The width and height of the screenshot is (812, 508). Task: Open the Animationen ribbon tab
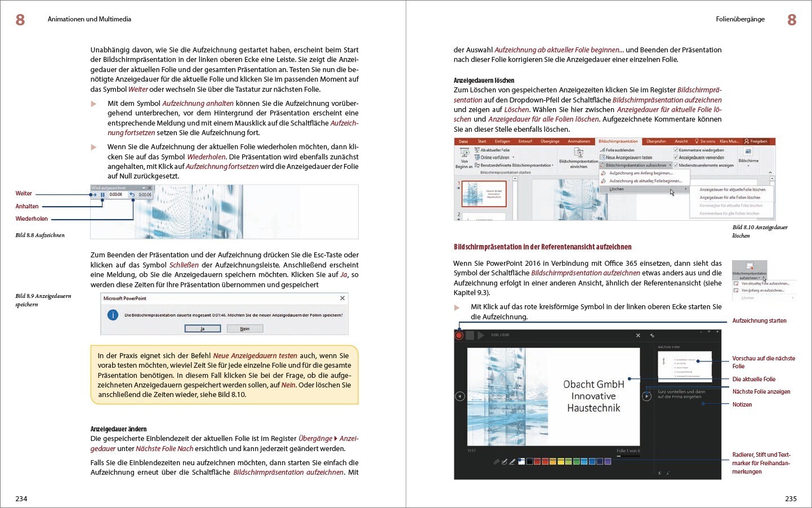click(579, 141)
